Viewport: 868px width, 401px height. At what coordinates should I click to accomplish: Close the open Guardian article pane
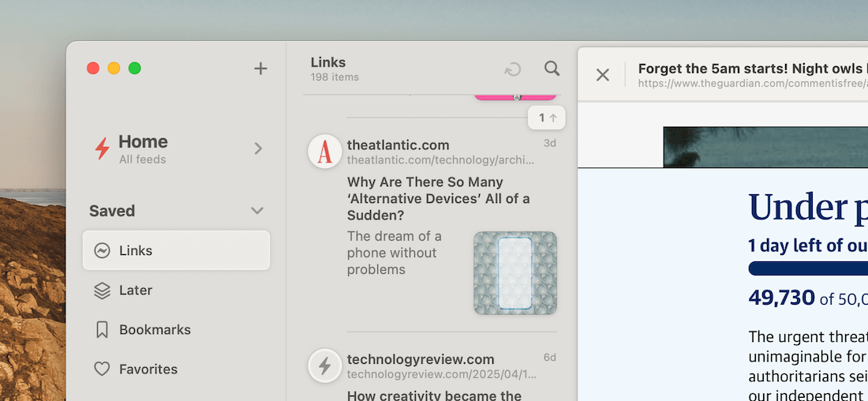tap(603, 75)
